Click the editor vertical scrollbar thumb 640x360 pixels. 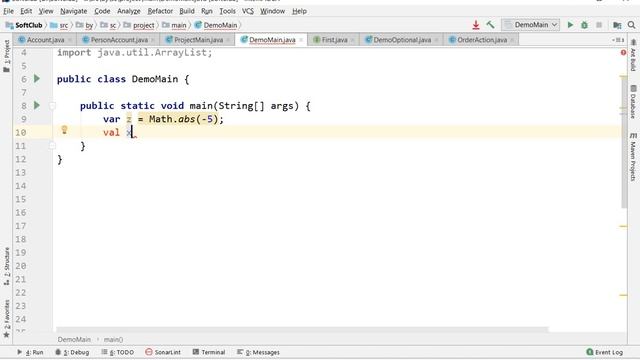click(x=624, y=143)
